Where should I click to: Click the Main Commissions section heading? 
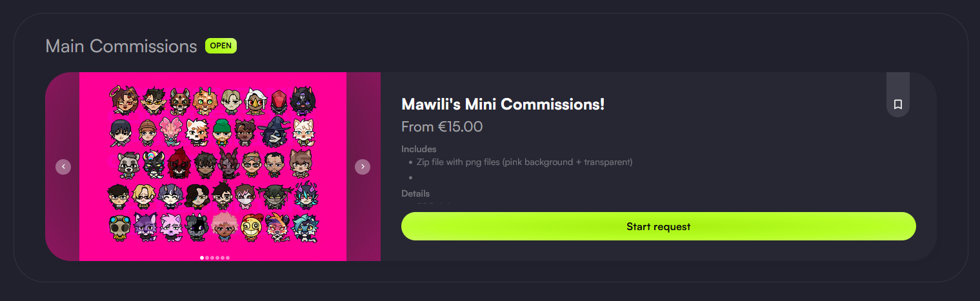[x=121, y=46]
